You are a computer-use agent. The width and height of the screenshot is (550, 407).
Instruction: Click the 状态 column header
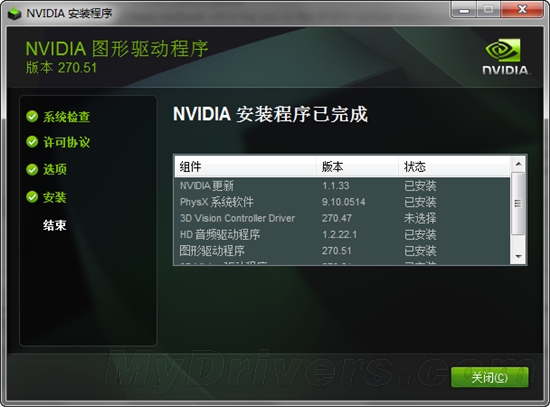point(454,166)
